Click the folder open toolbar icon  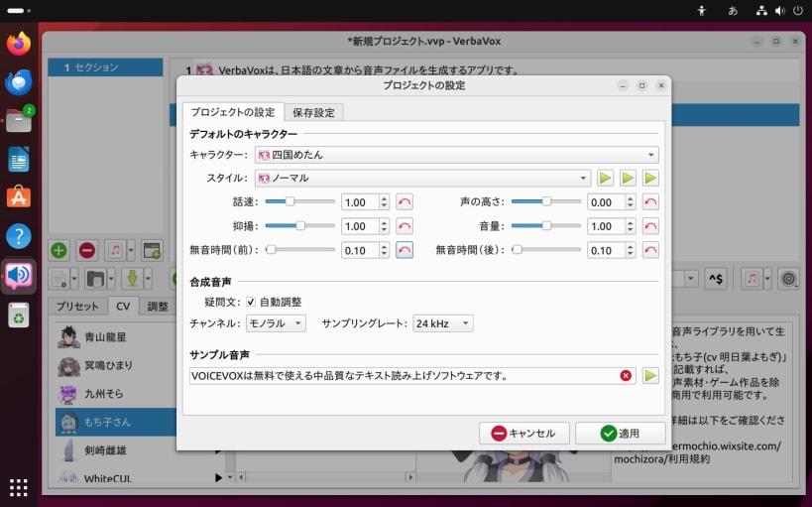(96, 279)
